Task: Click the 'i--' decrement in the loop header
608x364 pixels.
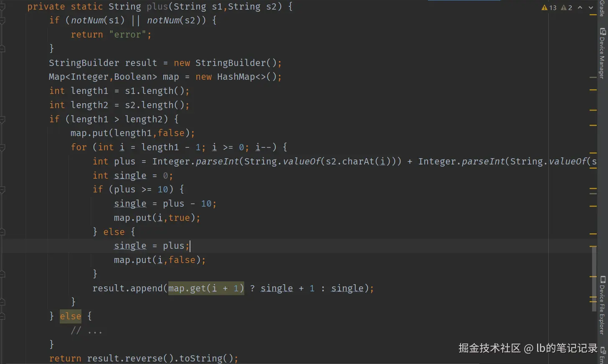Action: click(263, 147)
